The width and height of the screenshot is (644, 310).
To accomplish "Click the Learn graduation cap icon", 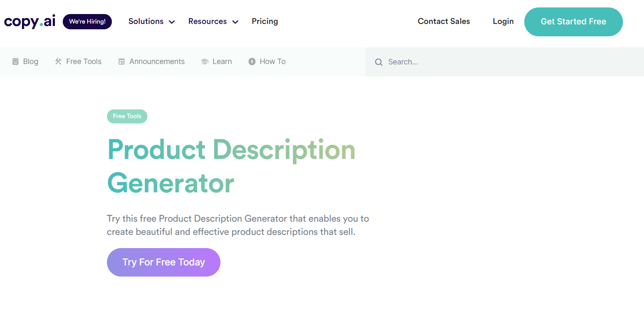I will tap(205, 62).
